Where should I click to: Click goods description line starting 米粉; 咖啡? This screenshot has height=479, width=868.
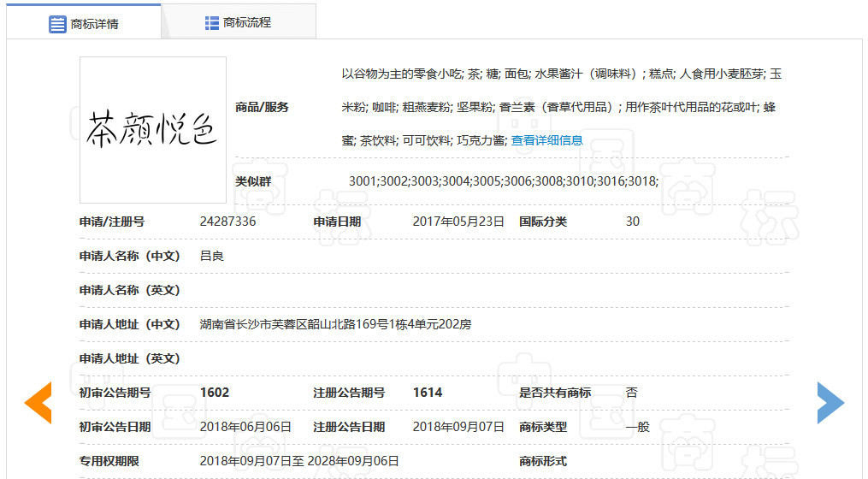[x=558, y=108]
